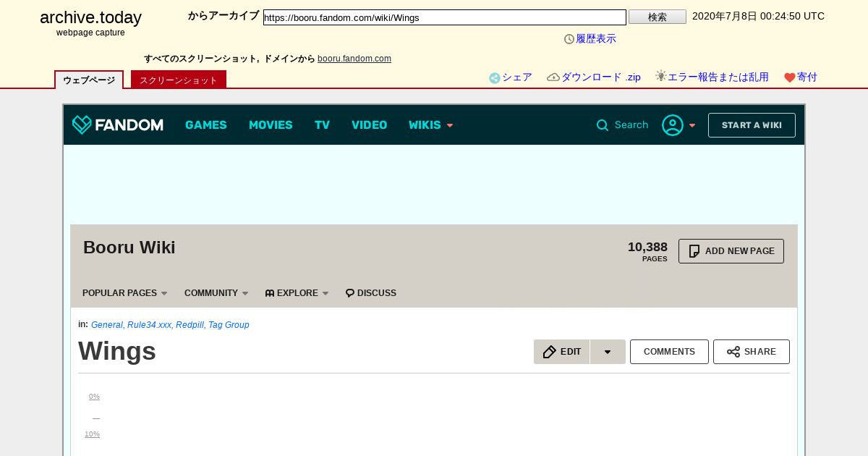Click the START A WIKI button

752,125
